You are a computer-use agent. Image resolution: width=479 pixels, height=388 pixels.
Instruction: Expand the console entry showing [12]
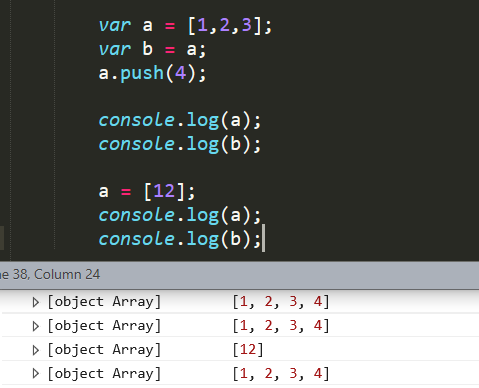(35, 350)
